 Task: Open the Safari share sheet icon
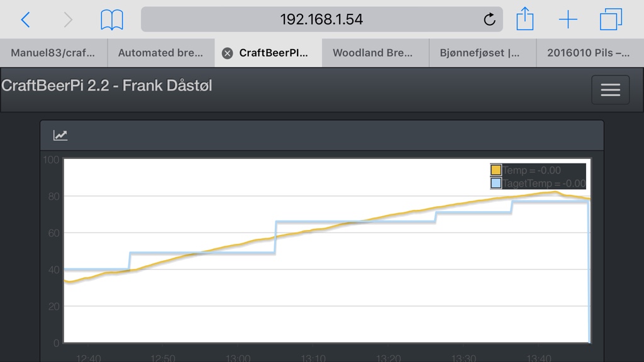click(525, 19)
